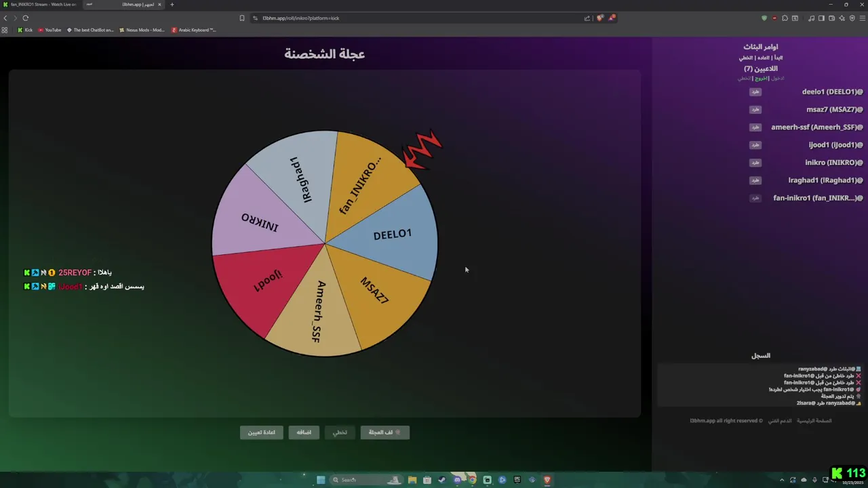Click the green اخروج command text
This screenshot has height=488, width=868.
(762, 79)
